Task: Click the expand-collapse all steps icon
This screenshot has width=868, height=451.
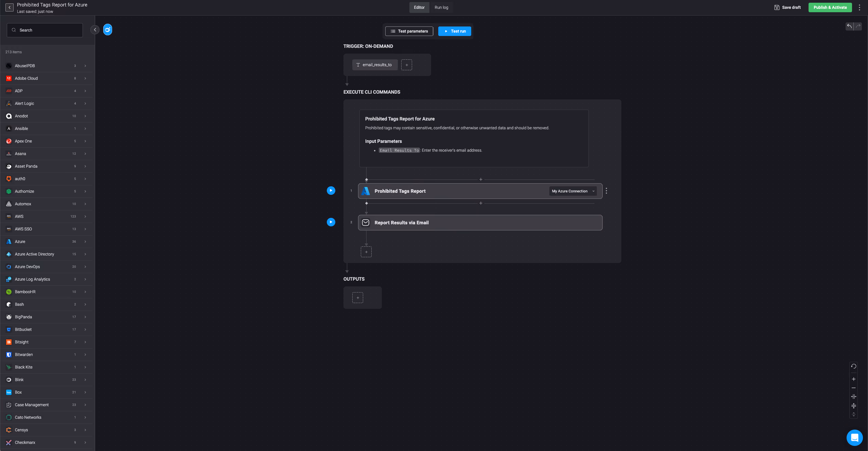Action: pos(854,414)
